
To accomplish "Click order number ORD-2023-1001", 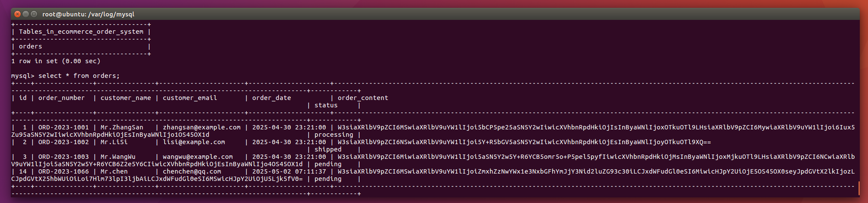I will click(x=63, y=127).
